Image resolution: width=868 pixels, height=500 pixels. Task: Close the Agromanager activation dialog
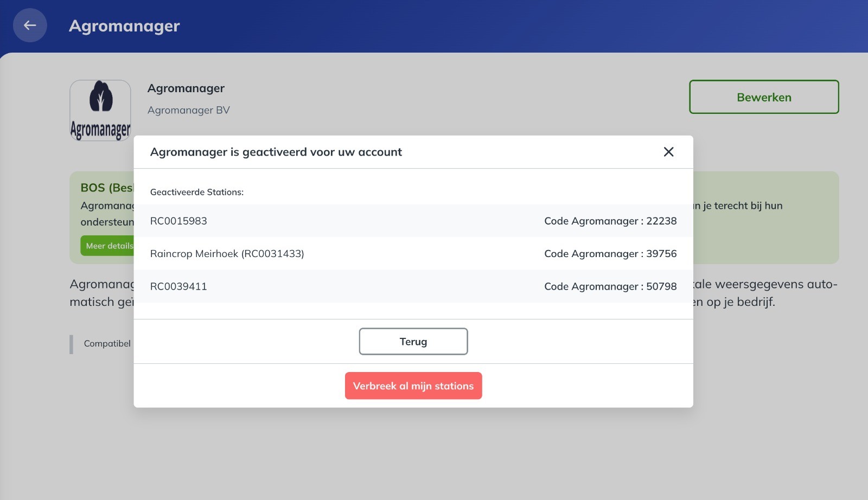point(668,152)
